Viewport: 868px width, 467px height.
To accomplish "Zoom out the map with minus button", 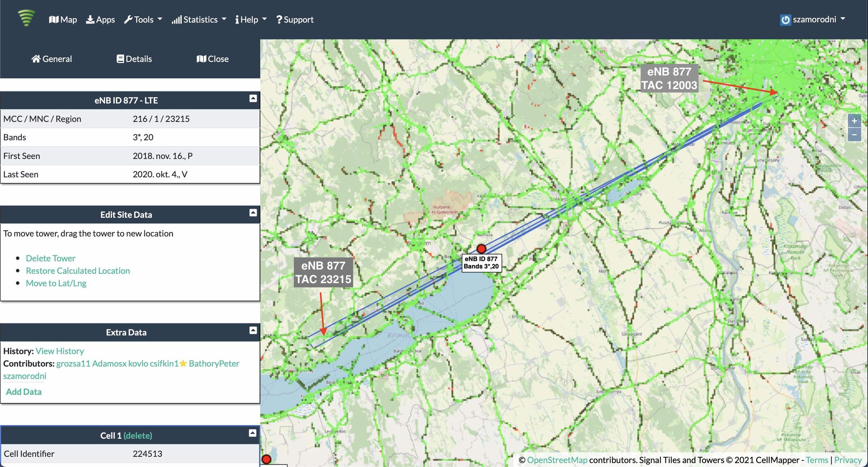I will point(854,135).
